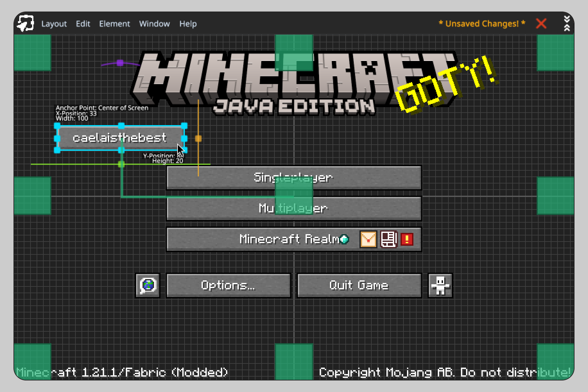Click the X-Position: 33 info label
The height and width of the screenshot is (392, 588).
coord(76,113)
